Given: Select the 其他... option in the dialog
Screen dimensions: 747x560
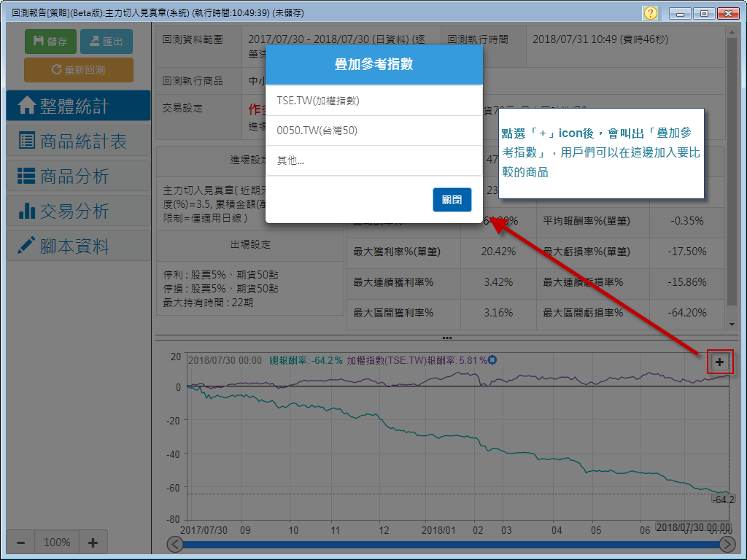Looking at the screenshot, I should pyautogui.click(x=373, y=160).
